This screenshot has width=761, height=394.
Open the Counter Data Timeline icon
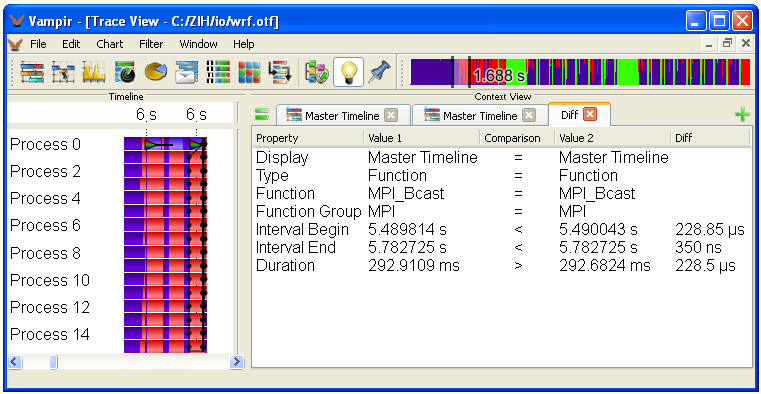94,72
